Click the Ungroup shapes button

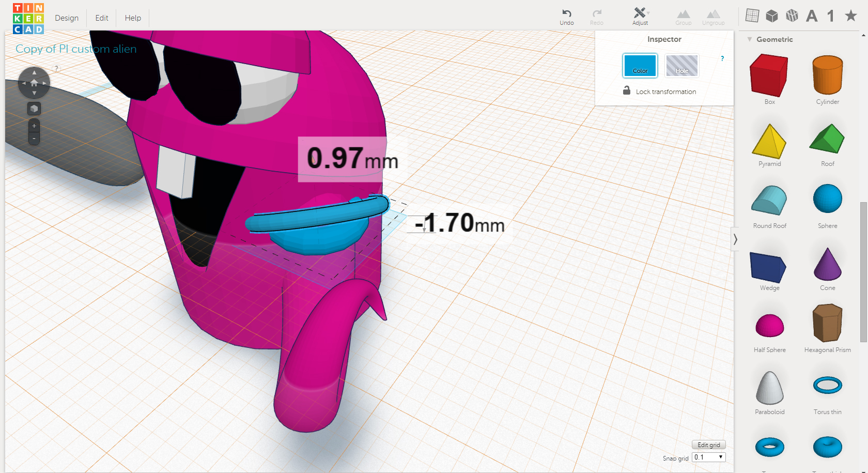click(x=713, y=17)
